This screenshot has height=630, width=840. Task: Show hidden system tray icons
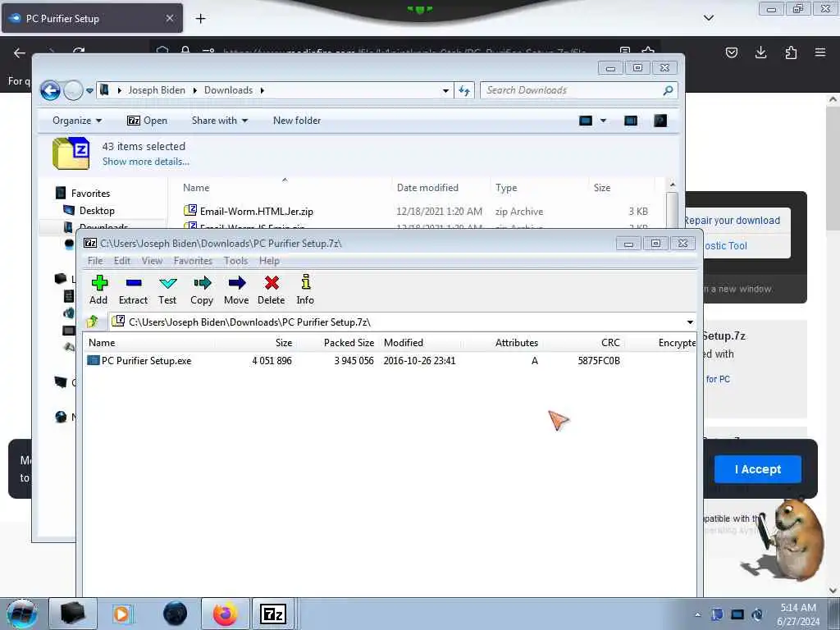pyautogui.click(x=697, y=614)
